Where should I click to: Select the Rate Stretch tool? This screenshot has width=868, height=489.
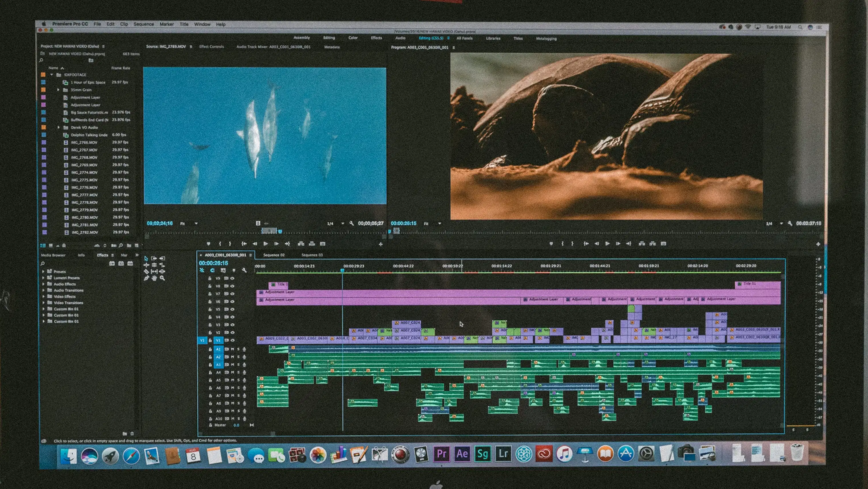162,265
